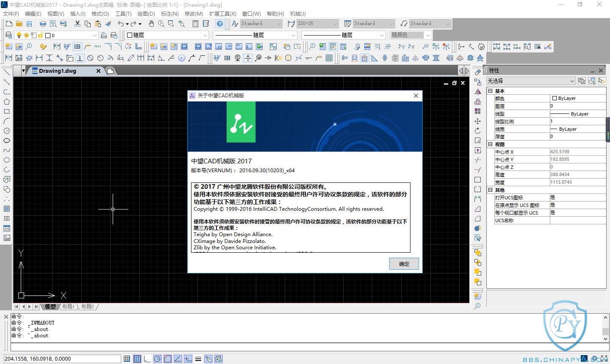This screenshot has width=610, height=364.
Task: Click the coordinate readout in the status bar
Action: coord(62,359)
